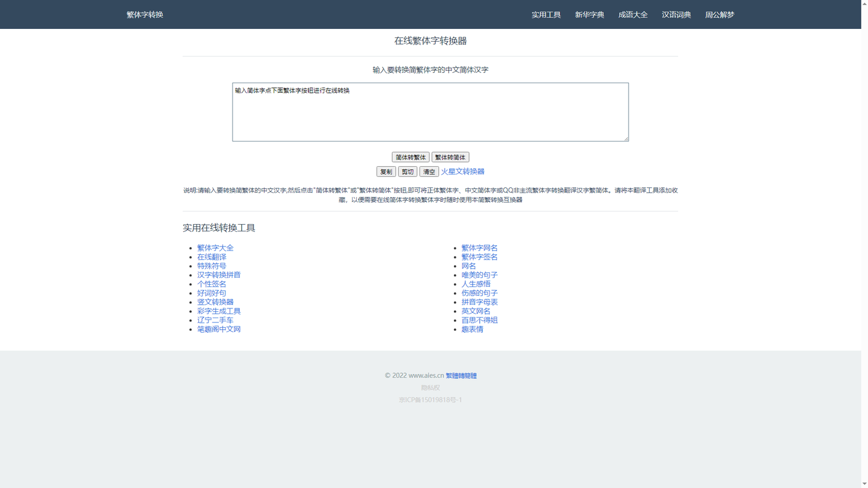Click the scrollbar down arrow at bottom
This screenshot has width=868, height=488.
tap(864, 484)
